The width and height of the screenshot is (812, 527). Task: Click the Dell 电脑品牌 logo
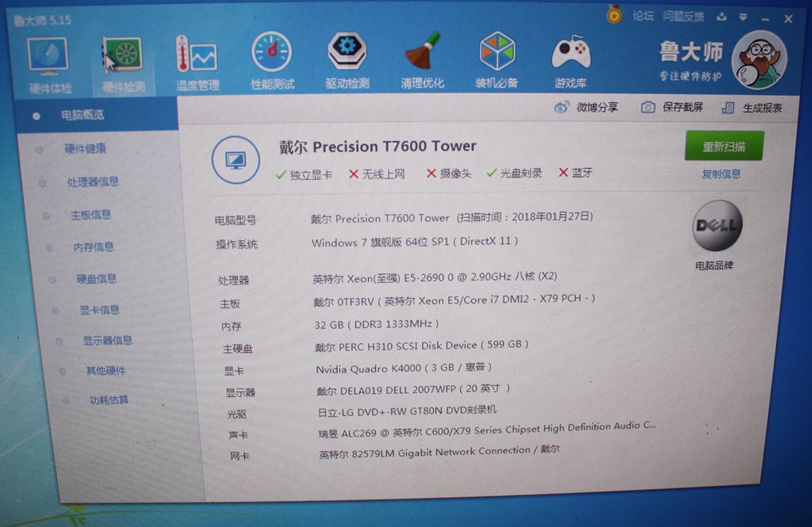click(x=717, y=226)
